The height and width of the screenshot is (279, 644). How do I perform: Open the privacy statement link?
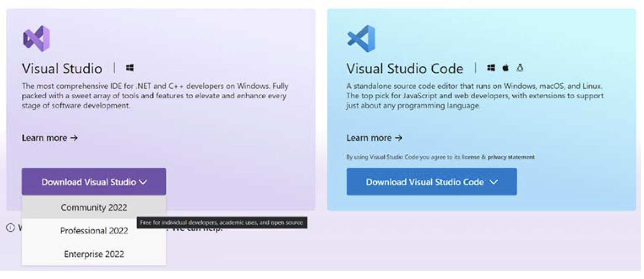pyautogui.click(x=511, y=157)
